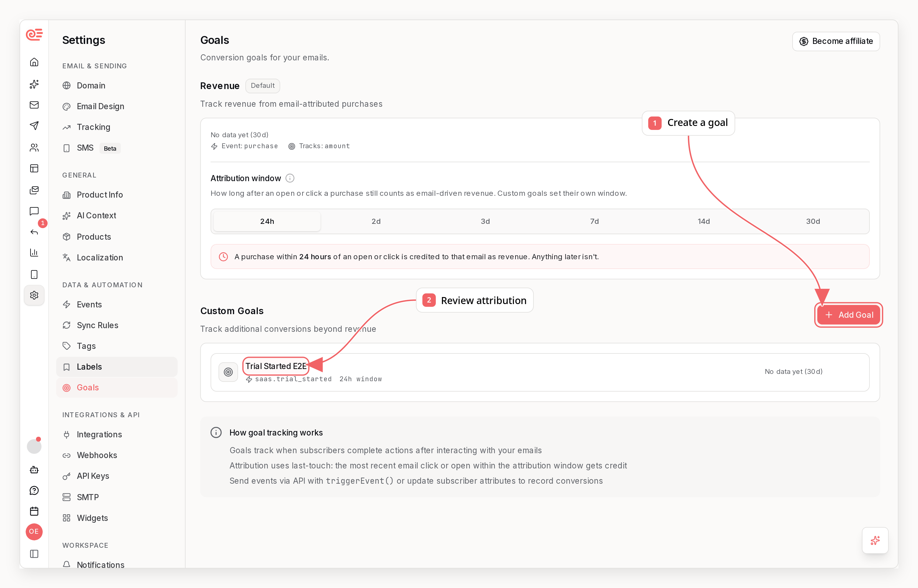Click Tracks: amount label
Image resolution: width=918 pixels, height=588 pixels.
pyautogui.click(x=319, y=146)
